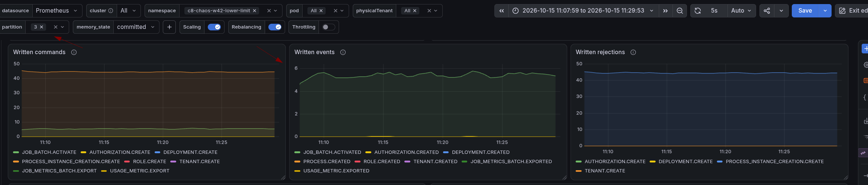Image resolution: width=868 pixels, height=185 pixels.
Task: Click AUTHORIZATION.CREATE green swatch in Written rejections legend
Action: (579, 162)
